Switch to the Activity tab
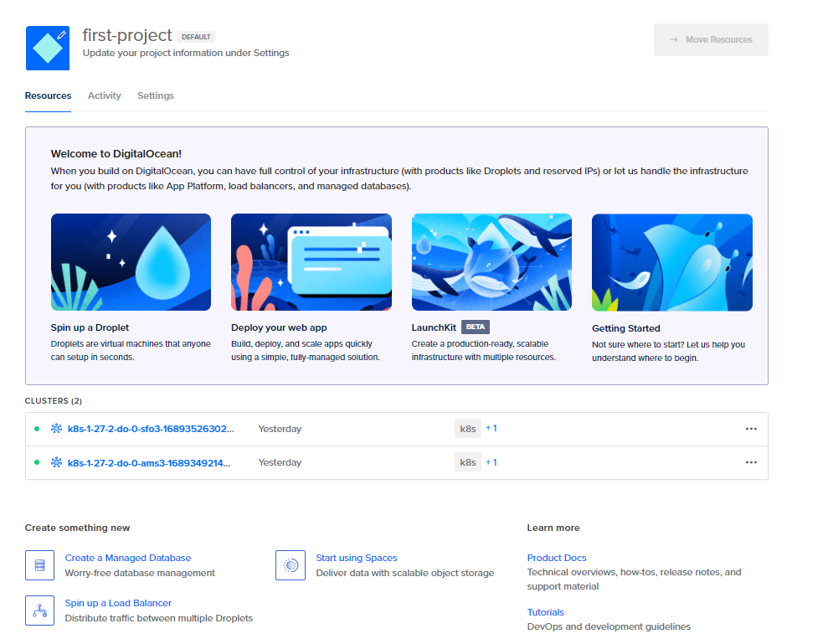 point(105,95)
